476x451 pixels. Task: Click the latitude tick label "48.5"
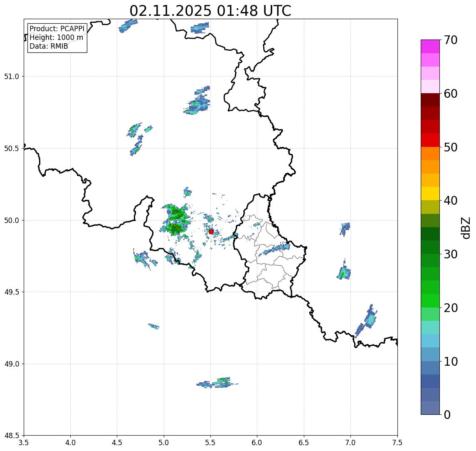click(x=12, y=436)
